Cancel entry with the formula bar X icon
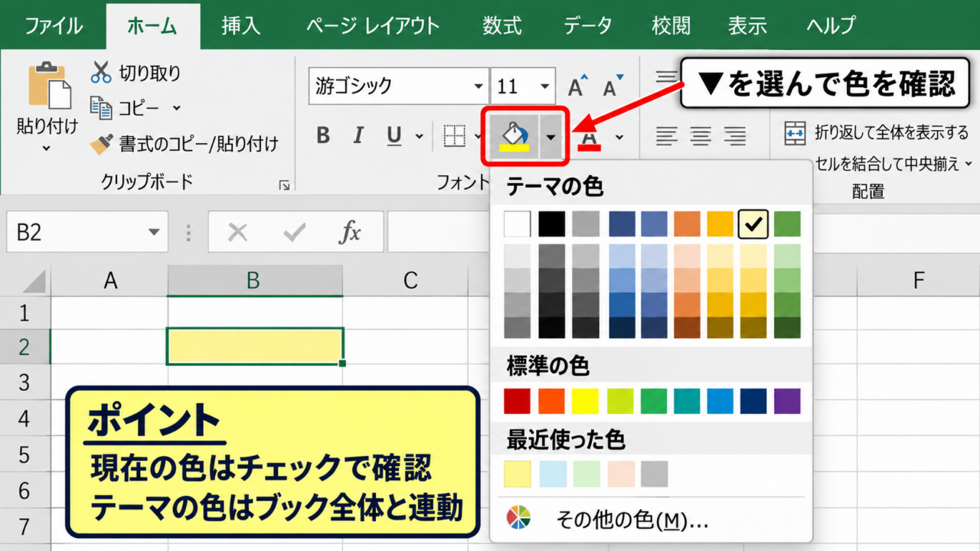The width and height of the screenshot is (980, 551). [237, 232]
